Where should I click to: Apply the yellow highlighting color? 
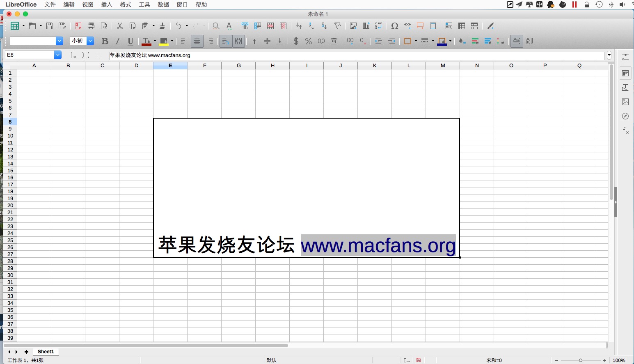164,41
